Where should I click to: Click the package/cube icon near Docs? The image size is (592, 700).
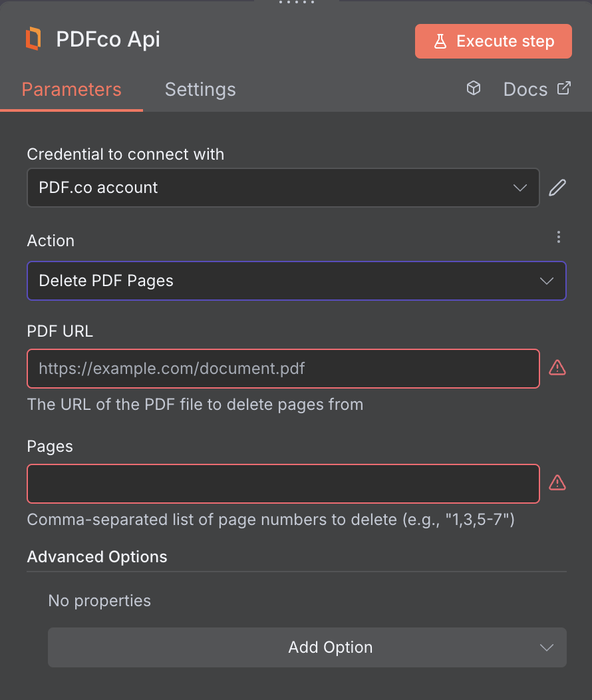click(x=473, y=88)
